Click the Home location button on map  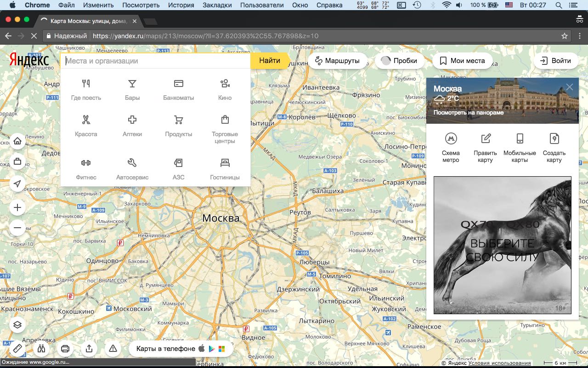pos(17,141)
